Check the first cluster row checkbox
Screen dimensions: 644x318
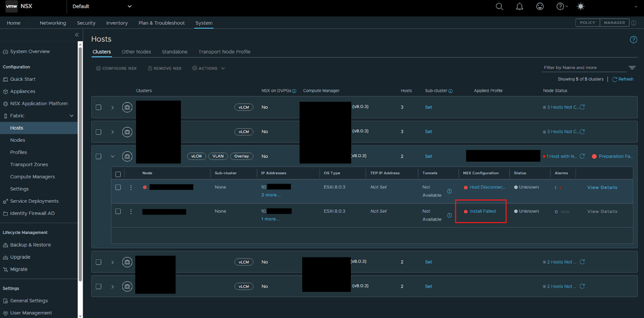[x=98, y=107]
